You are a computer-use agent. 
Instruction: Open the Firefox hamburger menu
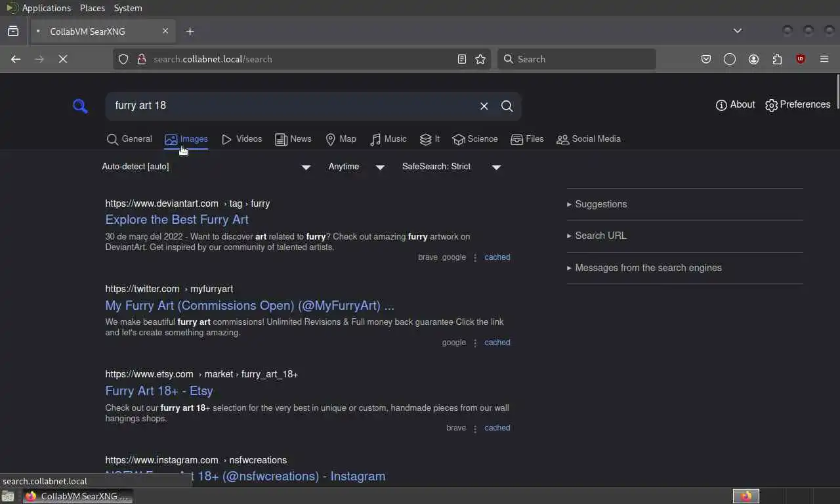(x=824, y=59)
